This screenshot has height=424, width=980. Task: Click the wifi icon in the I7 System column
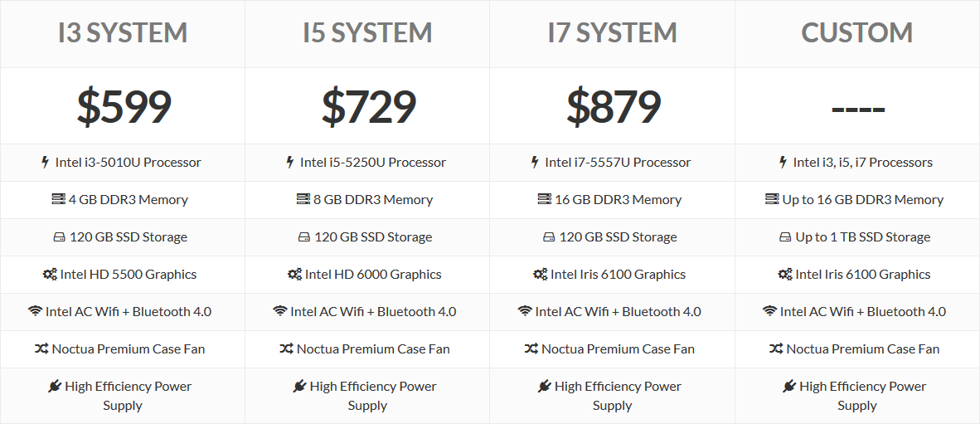point(525,312)
